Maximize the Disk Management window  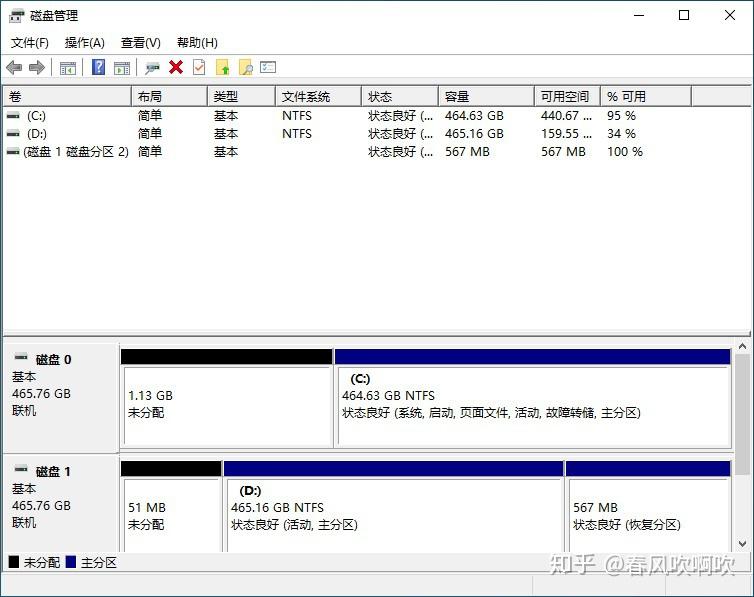point(684,15)
